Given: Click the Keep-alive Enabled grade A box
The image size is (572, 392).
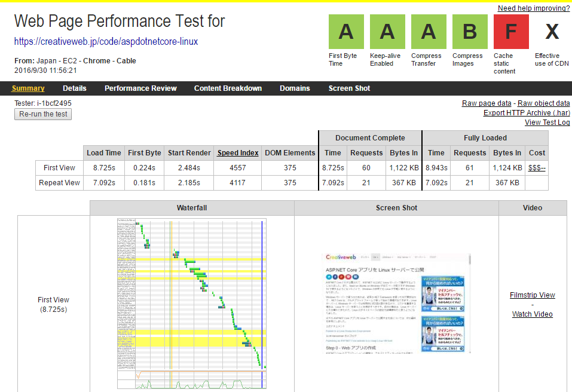Looking at the screenshot, I should [387, 32].
